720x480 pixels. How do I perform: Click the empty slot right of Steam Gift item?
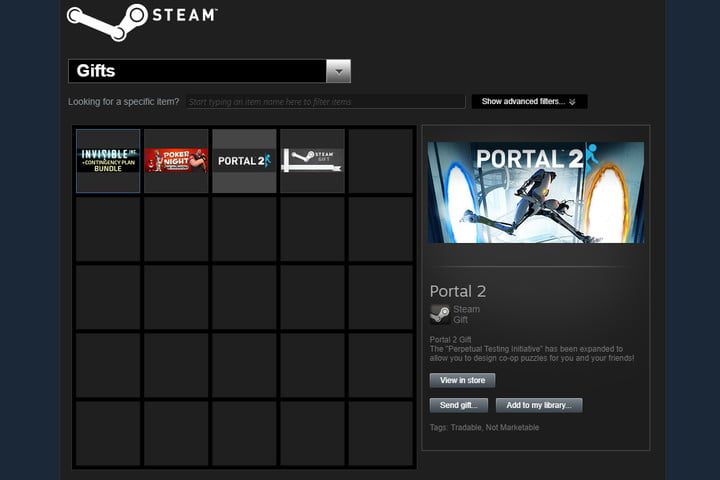pos(380,160)
